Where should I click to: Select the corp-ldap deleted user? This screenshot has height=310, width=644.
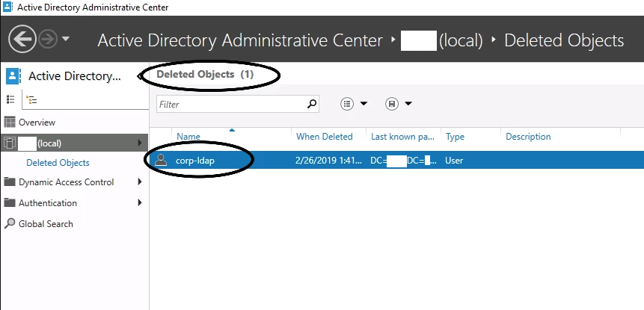tap(195, 161)
